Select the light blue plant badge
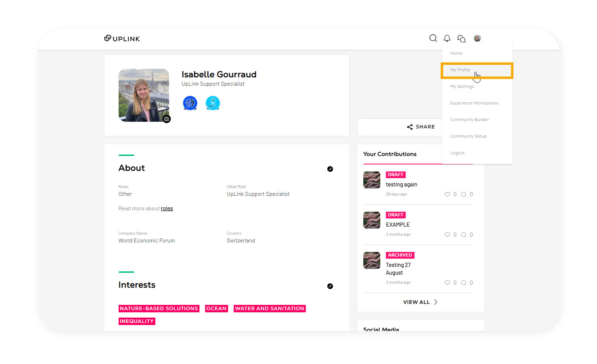The height and width of the screenshot is (364, 597). (212, 103)
